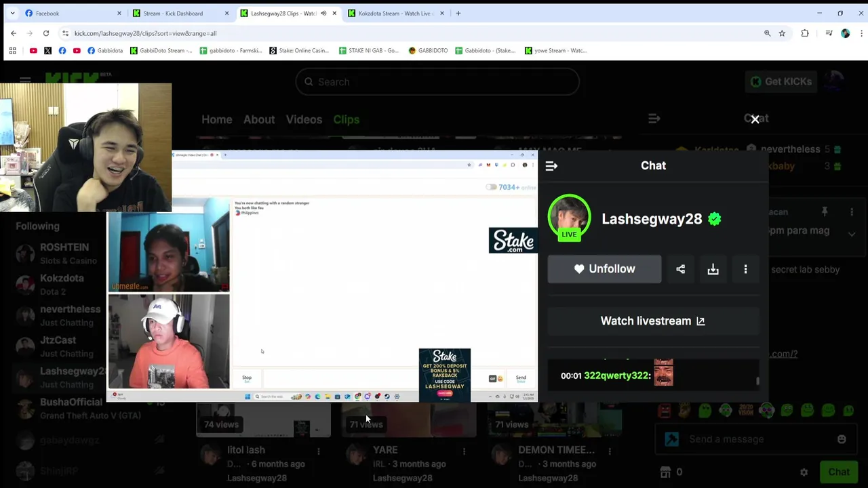Viewport: 868px width, 488px height.
Task: Click the Unfollow button
Action: (x=604, y=269)
